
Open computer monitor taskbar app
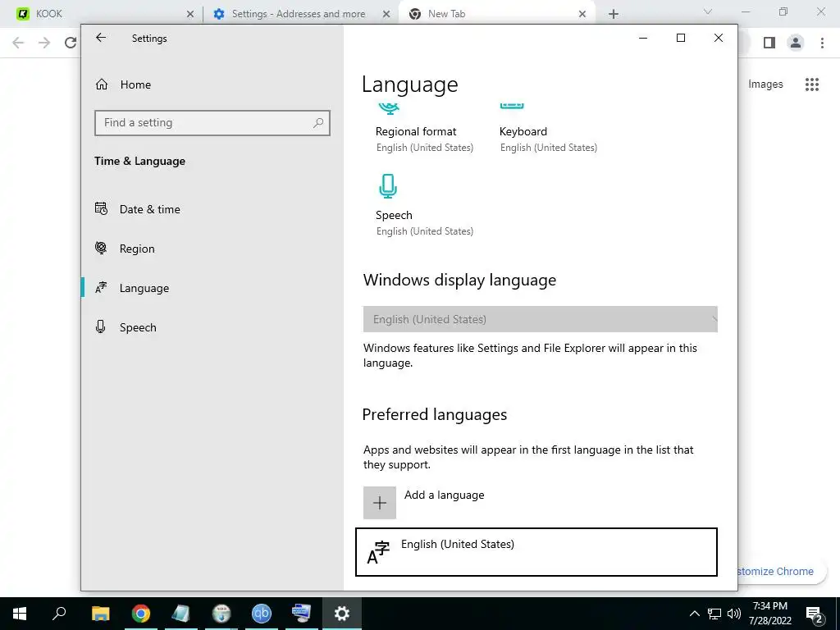[301, 614]
